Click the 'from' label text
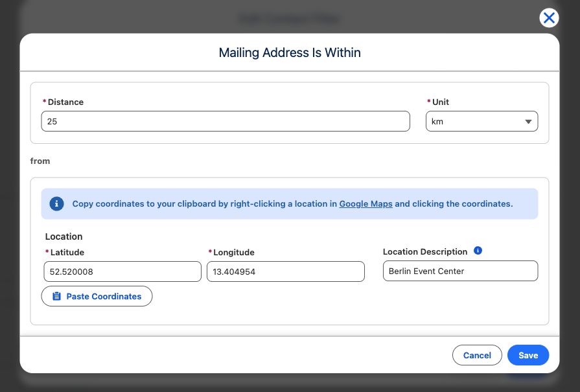Viewport: 580px width, 392px height. [x=40, y=161]
